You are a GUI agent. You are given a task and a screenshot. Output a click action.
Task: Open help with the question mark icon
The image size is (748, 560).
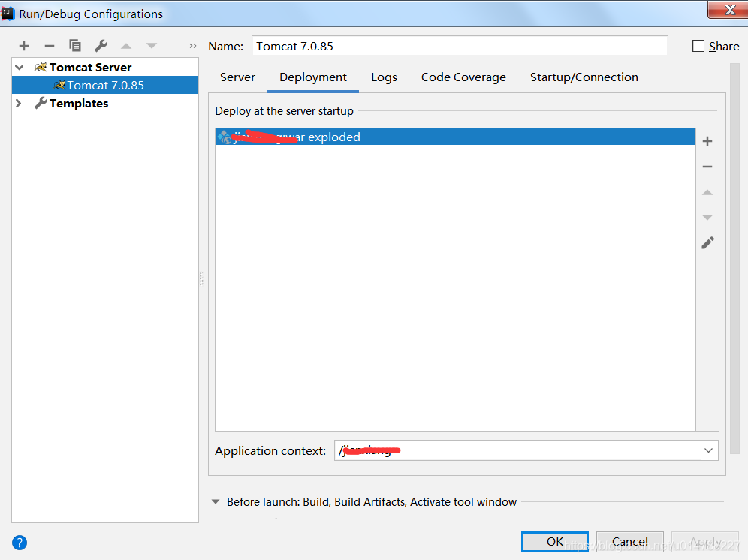tap(20, 542)
